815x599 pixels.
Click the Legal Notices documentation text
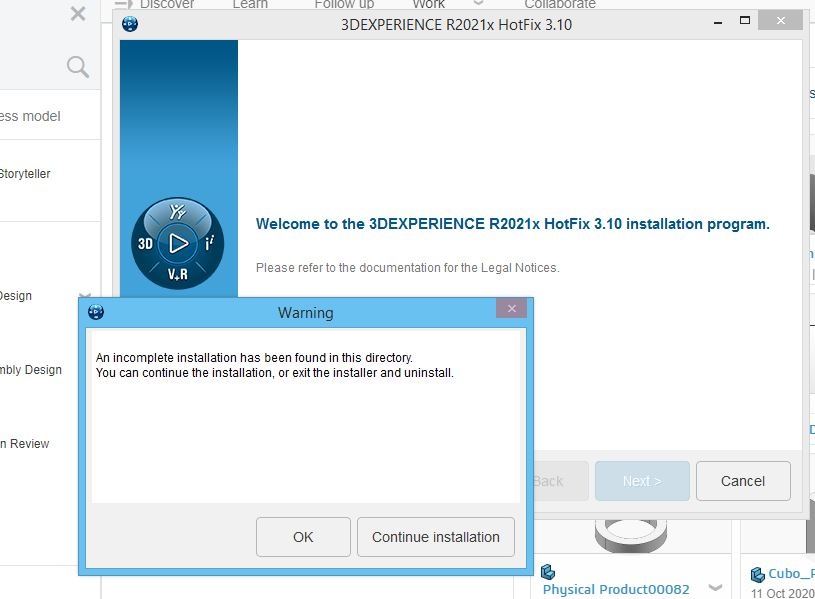point(408,268)
